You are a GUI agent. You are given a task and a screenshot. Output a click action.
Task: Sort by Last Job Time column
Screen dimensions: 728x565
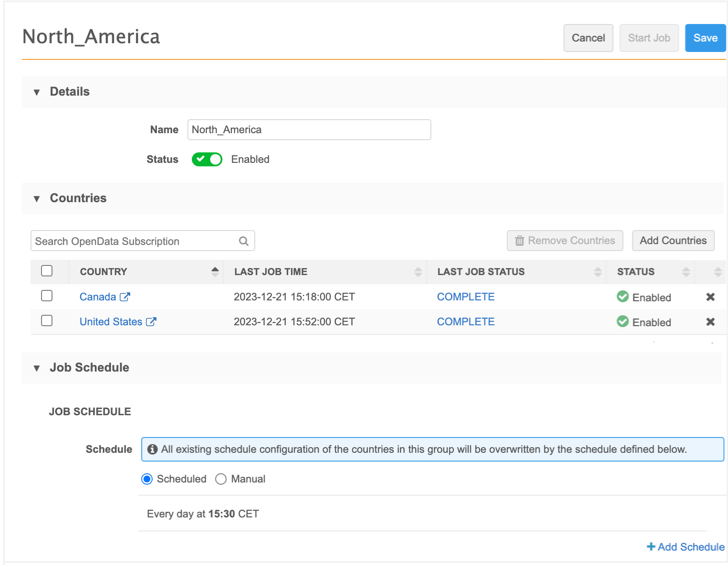coord(418,272)
